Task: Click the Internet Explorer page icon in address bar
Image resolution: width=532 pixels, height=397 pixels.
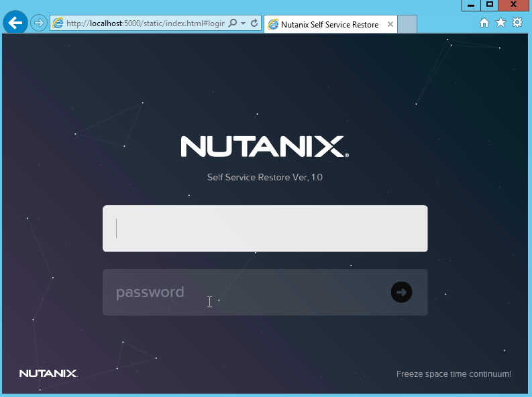Action: pos(58,23)
